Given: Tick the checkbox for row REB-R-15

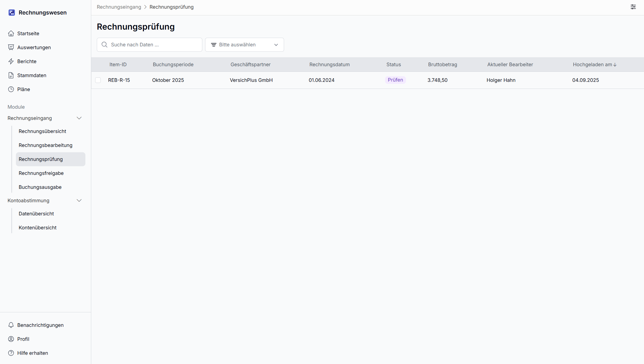Looking at the screenshot, I should tap(98, 80).
